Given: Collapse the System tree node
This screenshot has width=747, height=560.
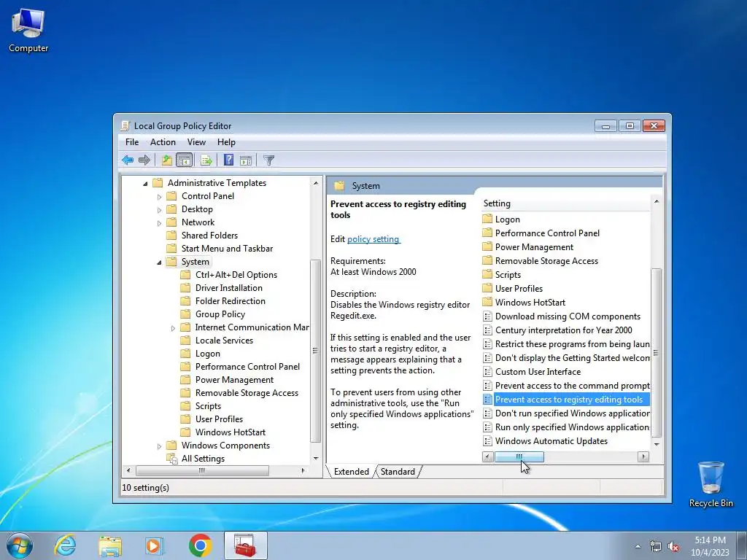Looking at the screenshot, I should (159, 262).
